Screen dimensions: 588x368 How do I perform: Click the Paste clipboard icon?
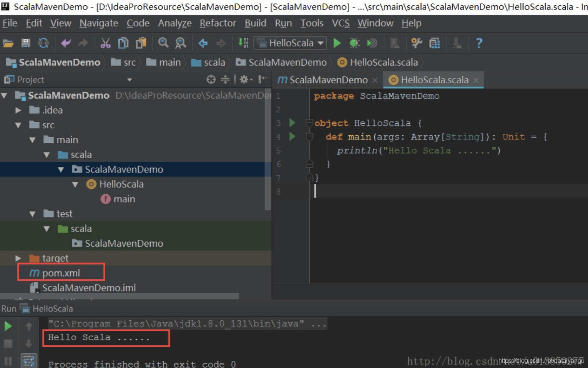pyautogui.click(x=141, y=43)
